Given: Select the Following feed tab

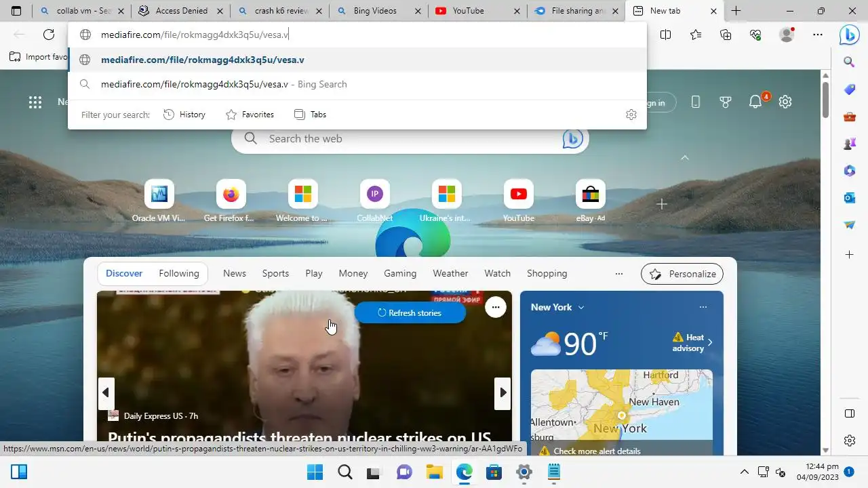Looking at the screenshot, I should click(179, 274).
